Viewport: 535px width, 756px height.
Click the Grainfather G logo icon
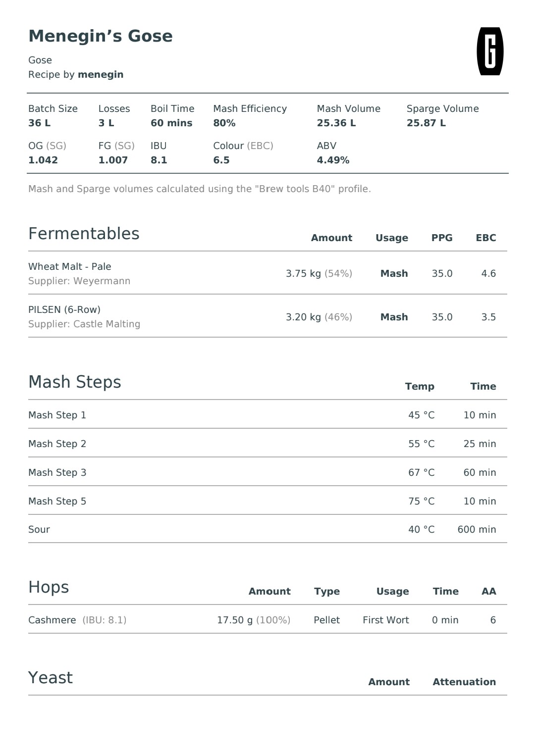[490, 51]
